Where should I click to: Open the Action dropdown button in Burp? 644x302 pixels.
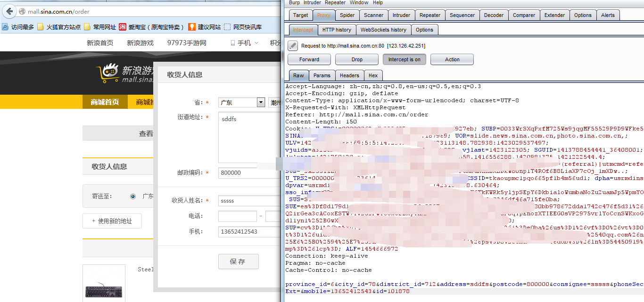pyautogui.click(x=452, y=59)
